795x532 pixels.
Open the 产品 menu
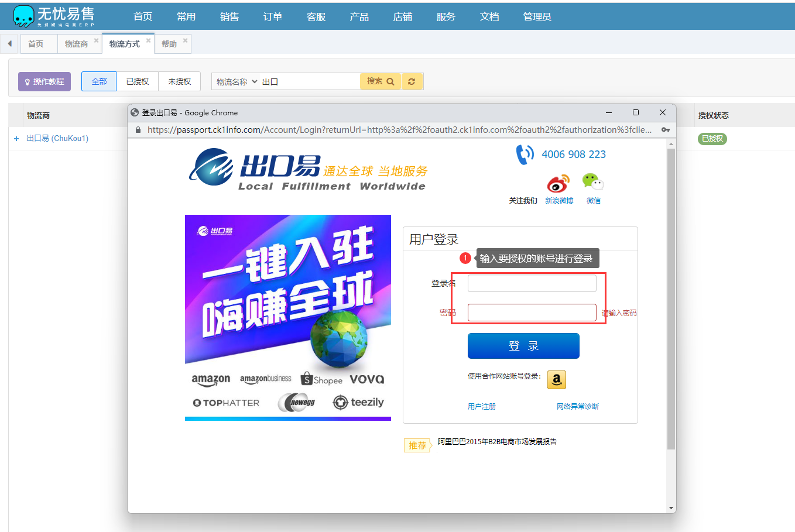[359, 17]
